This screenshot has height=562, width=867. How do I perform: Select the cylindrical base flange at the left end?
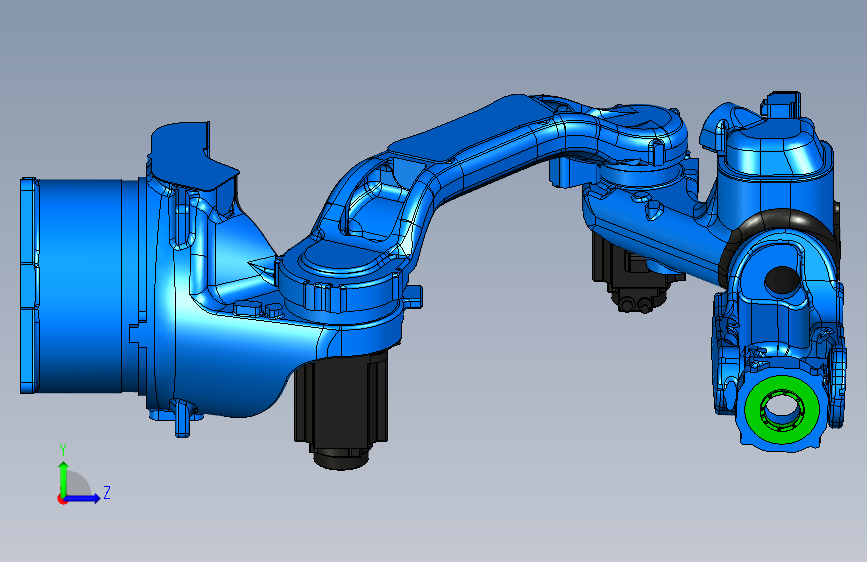(x=80, y=285)
